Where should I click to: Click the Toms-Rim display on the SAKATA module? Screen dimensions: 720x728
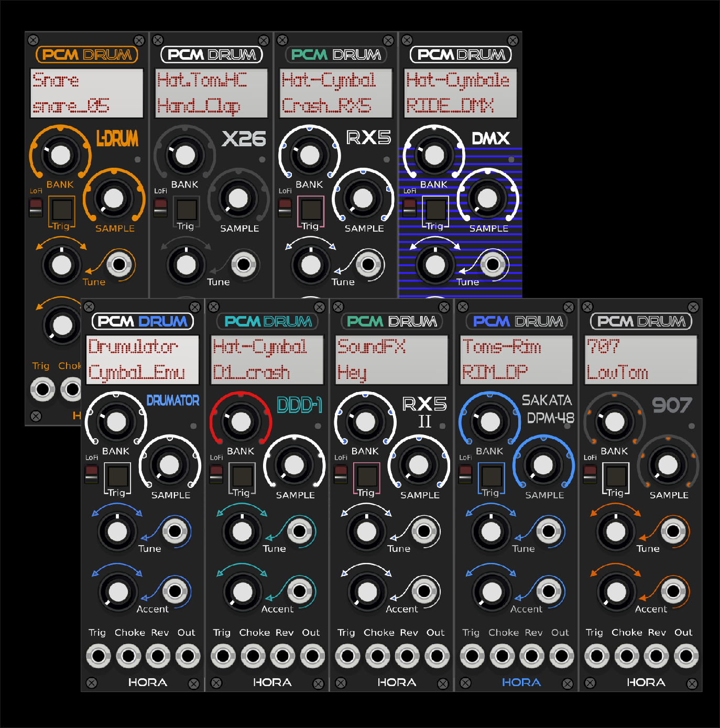[x=517, y=360]
